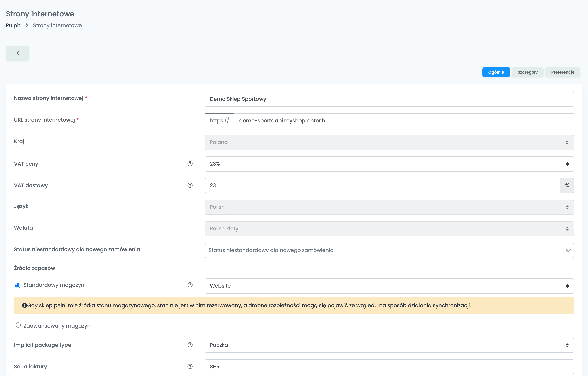Switch to the Preferencje tab
The image size is (588, 376).
coord(563,72)
